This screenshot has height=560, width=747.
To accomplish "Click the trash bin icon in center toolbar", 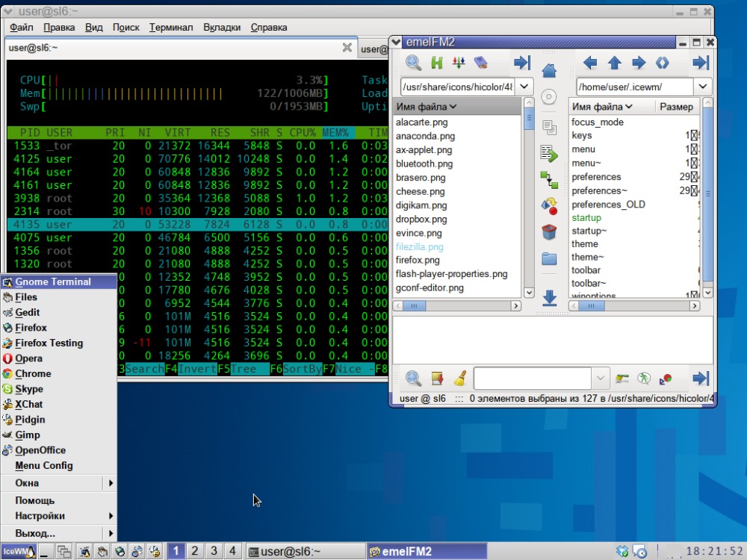I will [549, 231].
